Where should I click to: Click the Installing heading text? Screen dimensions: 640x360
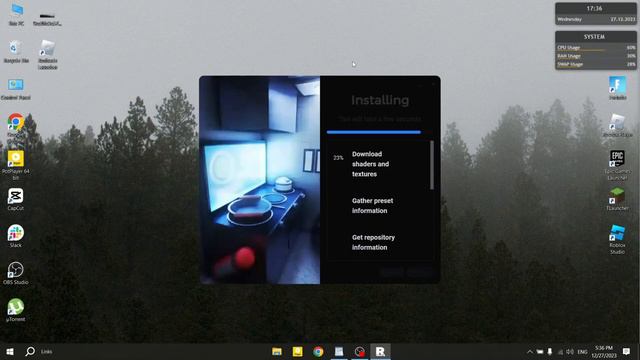pos(380,100)
